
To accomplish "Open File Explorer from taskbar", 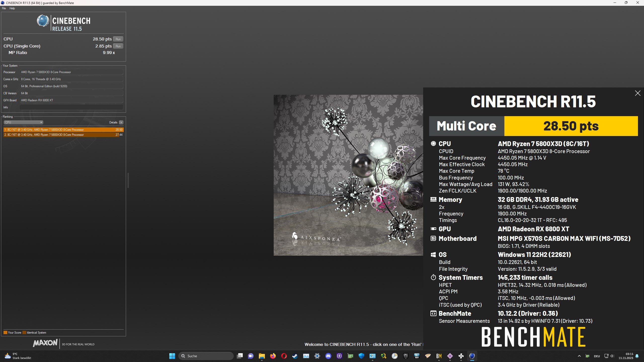I will [262, 356].
